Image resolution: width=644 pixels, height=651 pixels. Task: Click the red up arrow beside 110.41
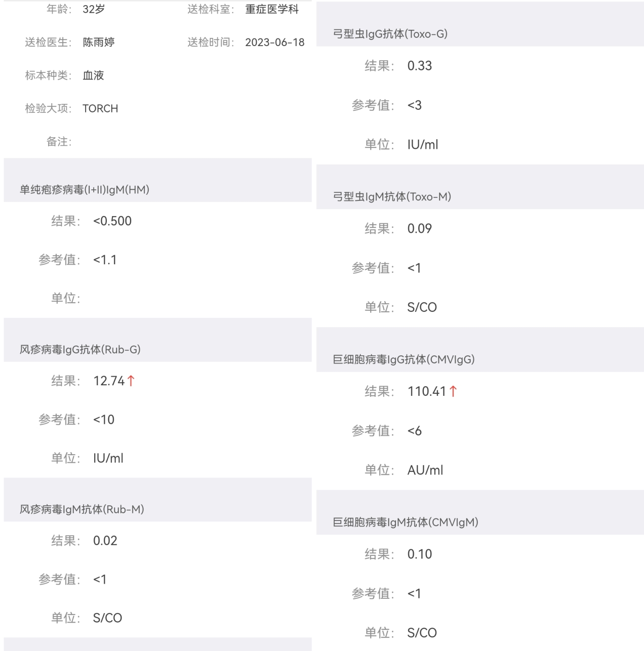tap(453, 391)
